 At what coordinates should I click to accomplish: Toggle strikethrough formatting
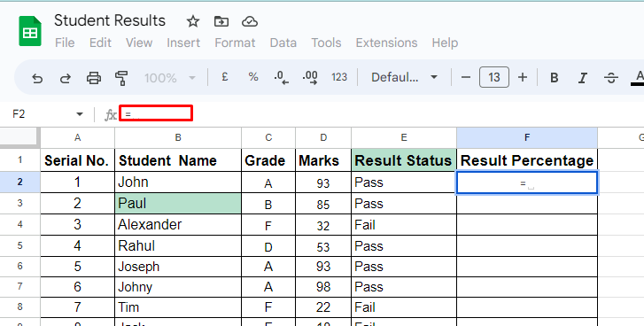[x=611, y=78]
